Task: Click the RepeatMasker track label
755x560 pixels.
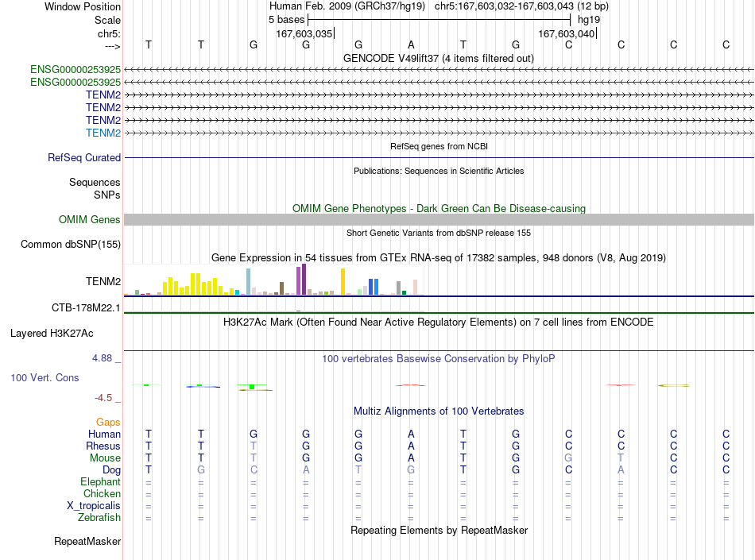Action: 87,542
